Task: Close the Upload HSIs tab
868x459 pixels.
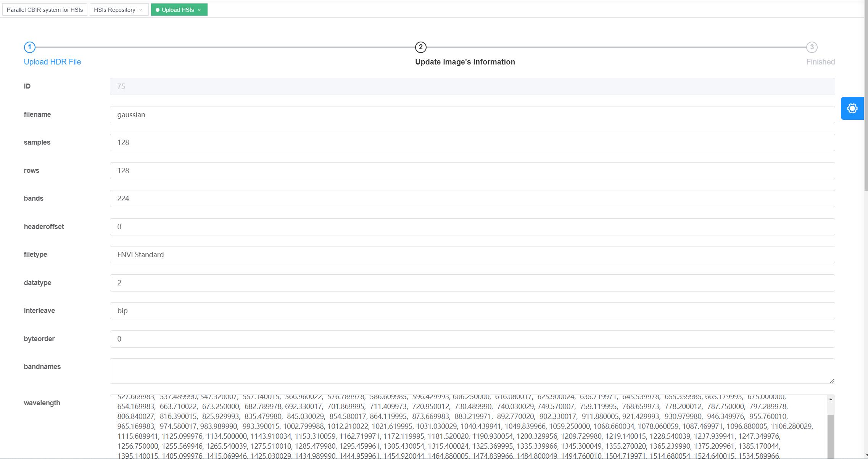Action: [x=199, y=10]
